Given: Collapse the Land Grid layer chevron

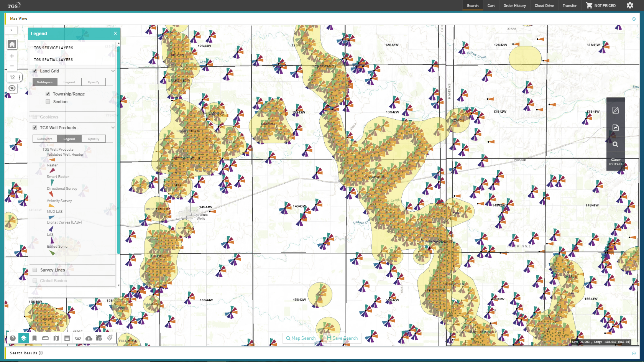Looking at the screenshot, I should (x=113, y=71).
